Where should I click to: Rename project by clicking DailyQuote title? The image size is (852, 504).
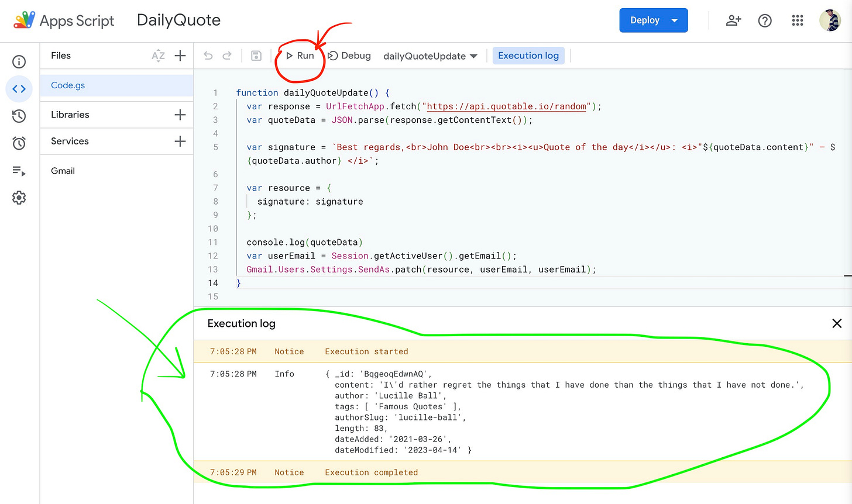(178, 20)
